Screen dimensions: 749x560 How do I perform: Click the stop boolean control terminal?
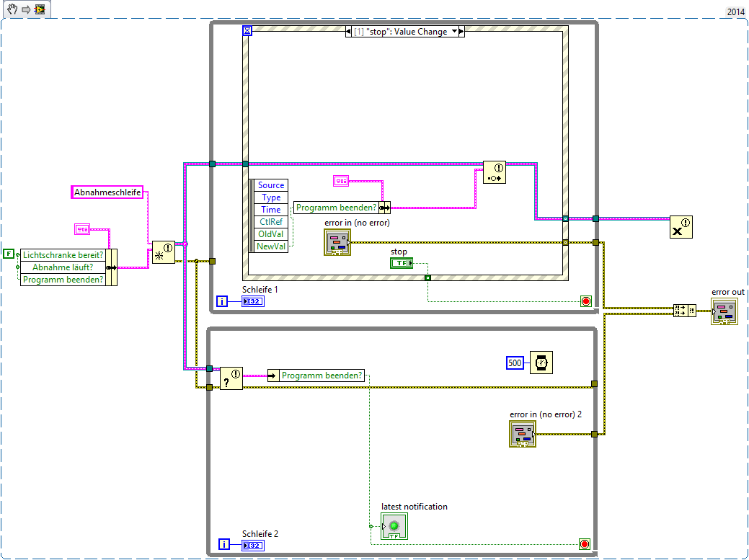tap(402, 263)
